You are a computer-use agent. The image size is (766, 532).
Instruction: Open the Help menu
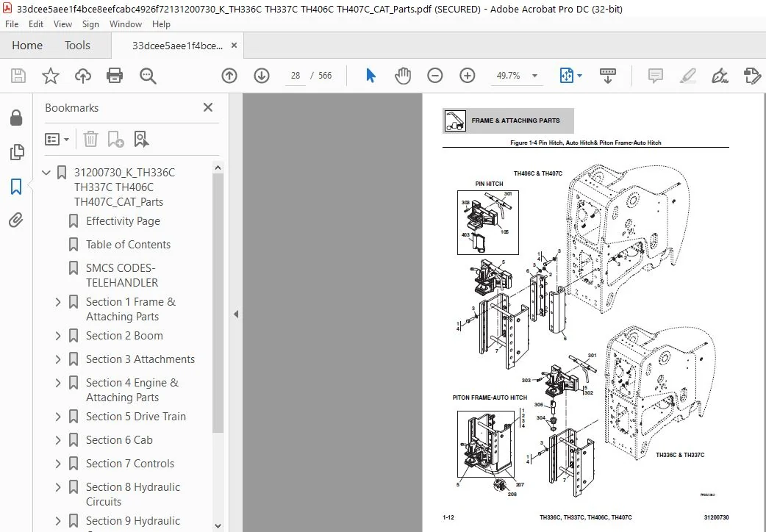click(x=161, y=24)
